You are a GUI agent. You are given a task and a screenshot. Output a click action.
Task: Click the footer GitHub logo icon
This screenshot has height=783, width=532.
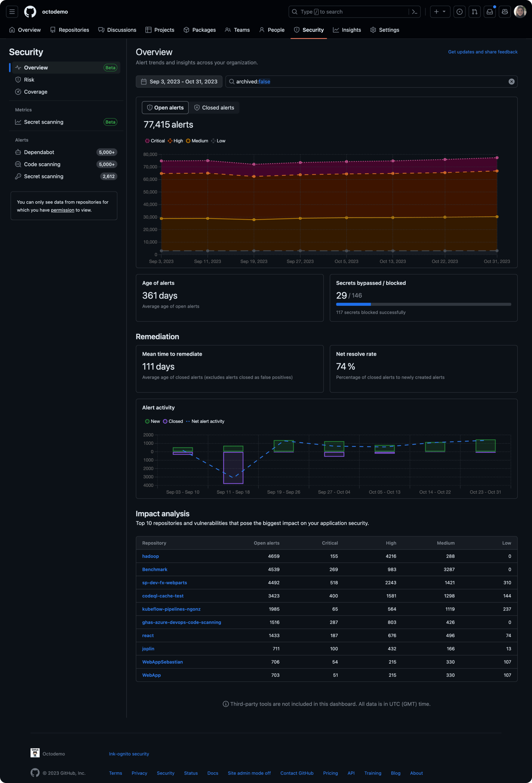coord(35,773)
